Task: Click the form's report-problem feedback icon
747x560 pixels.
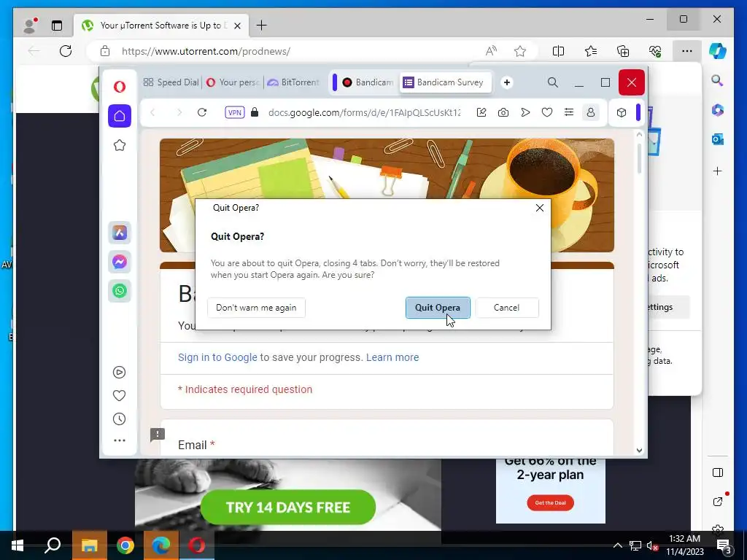Action: coord(158,435)
